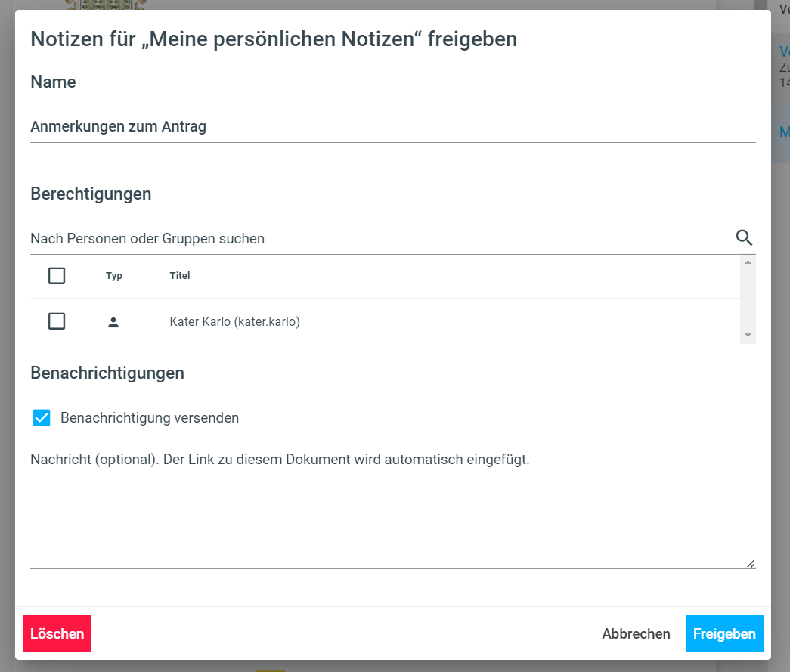This screenshot has width=790, height=672.
Task: Click the Typ column header
Action: [114, 276]
